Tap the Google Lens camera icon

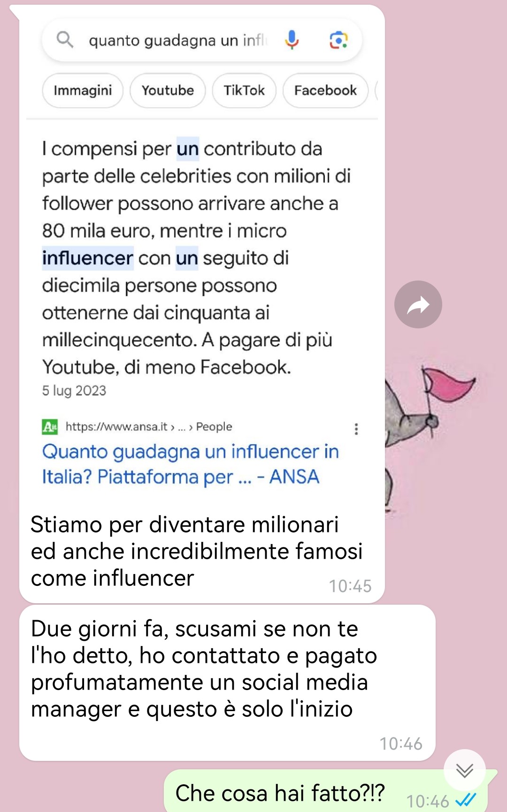338,40
